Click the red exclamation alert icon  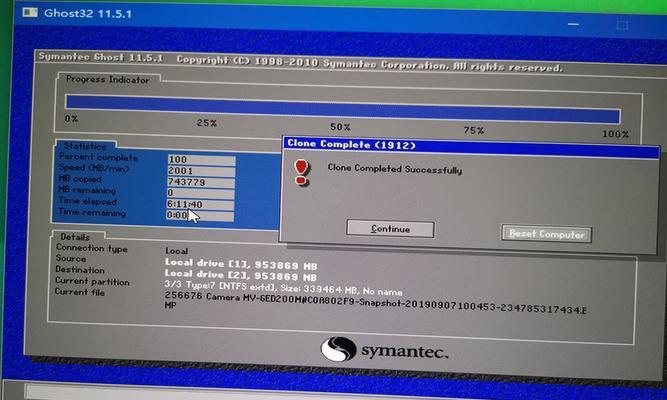[301, 172]
